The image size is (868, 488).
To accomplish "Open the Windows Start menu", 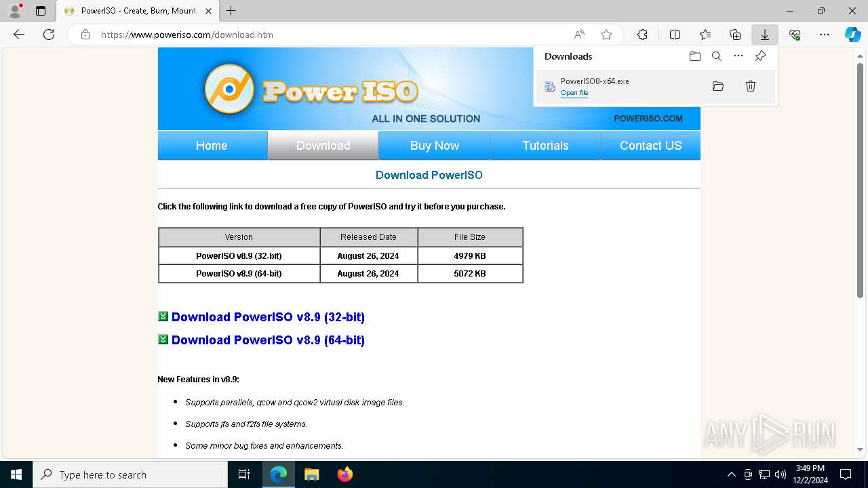I will coord(16,474).
